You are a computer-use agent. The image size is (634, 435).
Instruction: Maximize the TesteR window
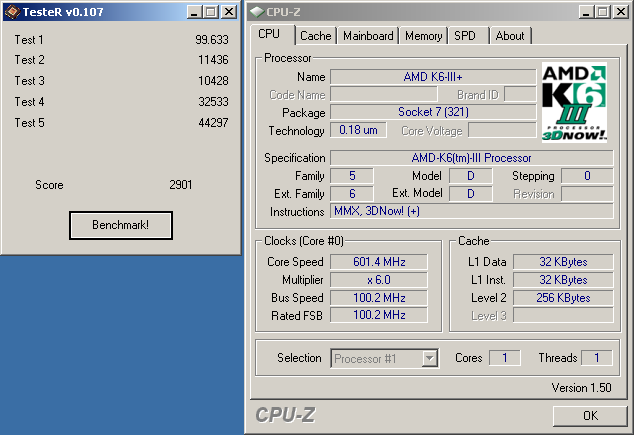point(211,12)
